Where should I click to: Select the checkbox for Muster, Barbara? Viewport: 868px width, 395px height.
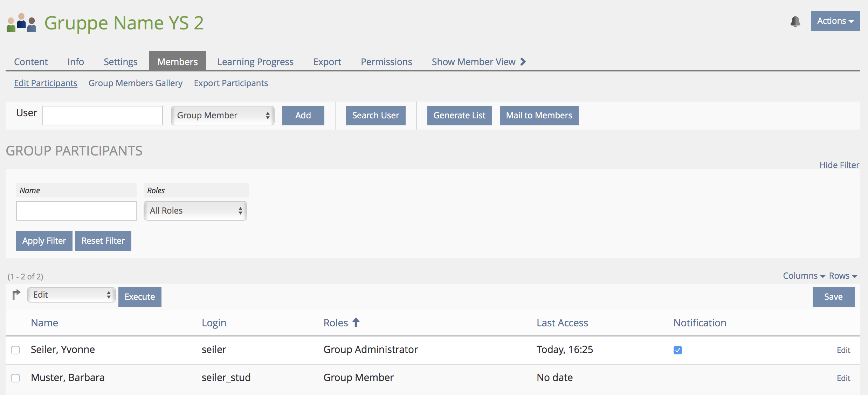(x=15, y=378)
